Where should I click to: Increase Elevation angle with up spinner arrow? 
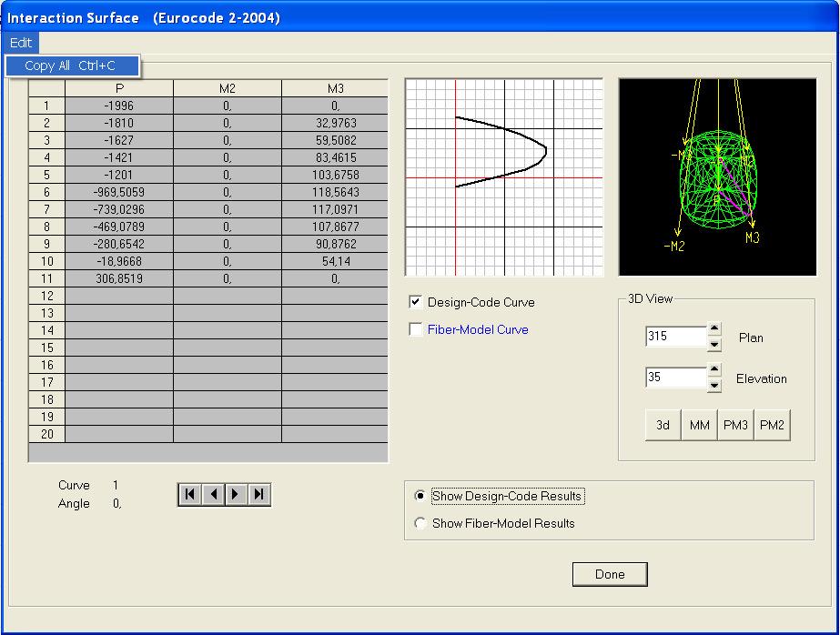pyautogui.click(x=714, y=368)
